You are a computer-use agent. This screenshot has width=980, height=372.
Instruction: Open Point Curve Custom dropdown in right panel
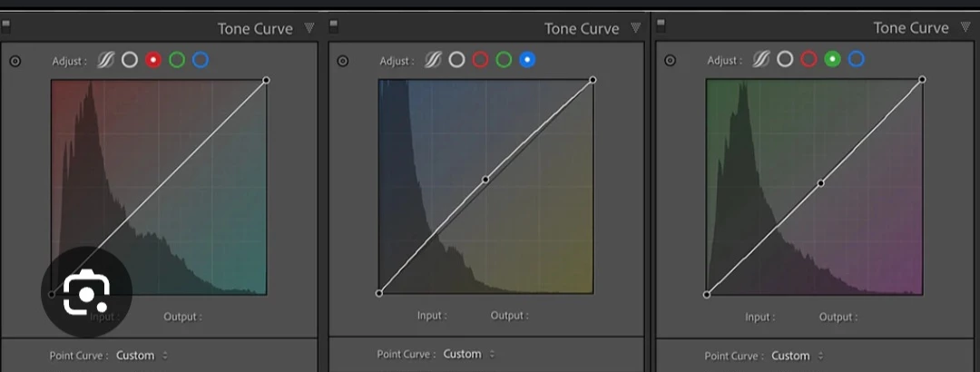798,356
